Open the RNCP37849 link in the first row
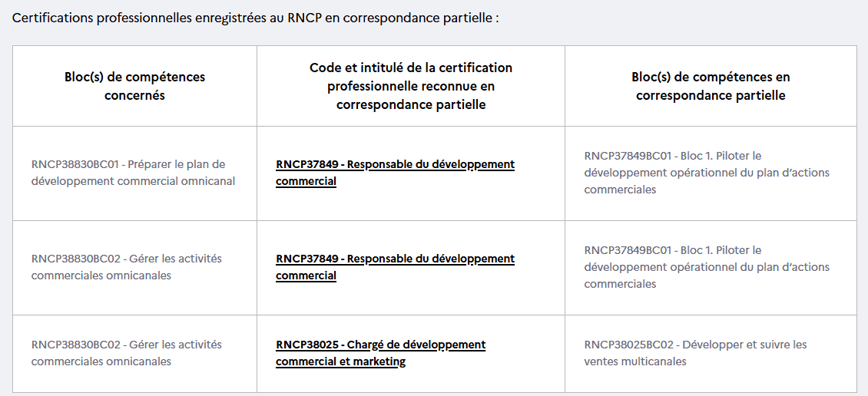Viewport: 868px width, 396px height. click(x=395, y=164)
